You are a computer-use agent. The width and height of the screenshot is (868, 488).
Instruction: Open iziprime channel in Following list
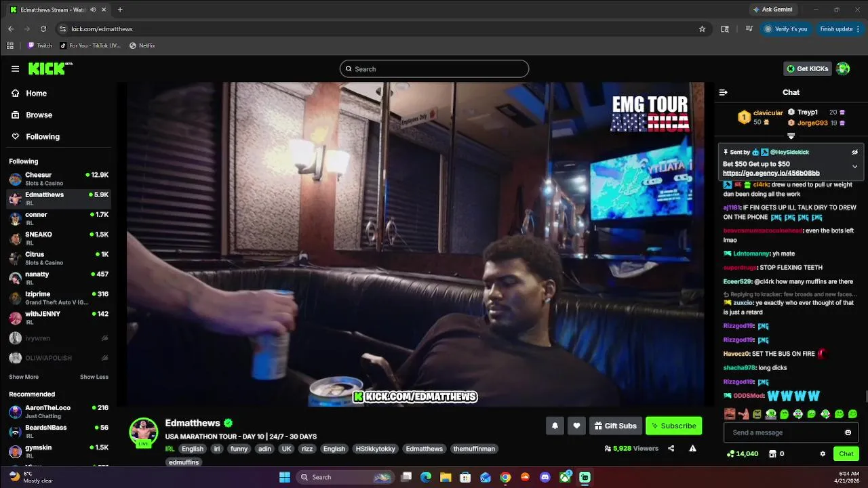pyautogui.click(x=58, y=298)
